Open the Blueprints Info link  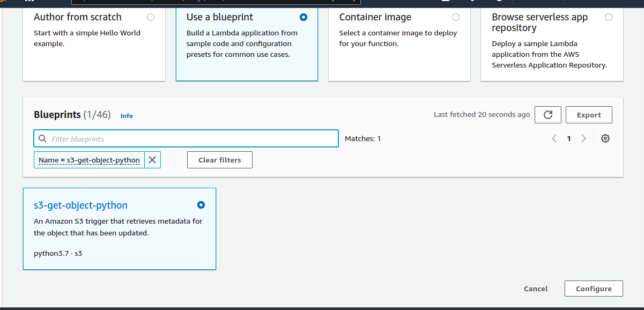click(x=127, y=116)
